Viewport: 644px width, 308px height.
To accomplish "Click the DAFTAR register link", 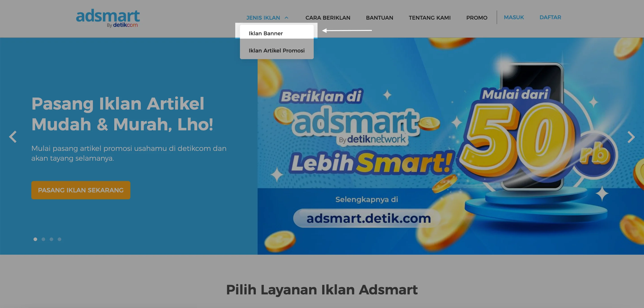I will coord(550,17).
